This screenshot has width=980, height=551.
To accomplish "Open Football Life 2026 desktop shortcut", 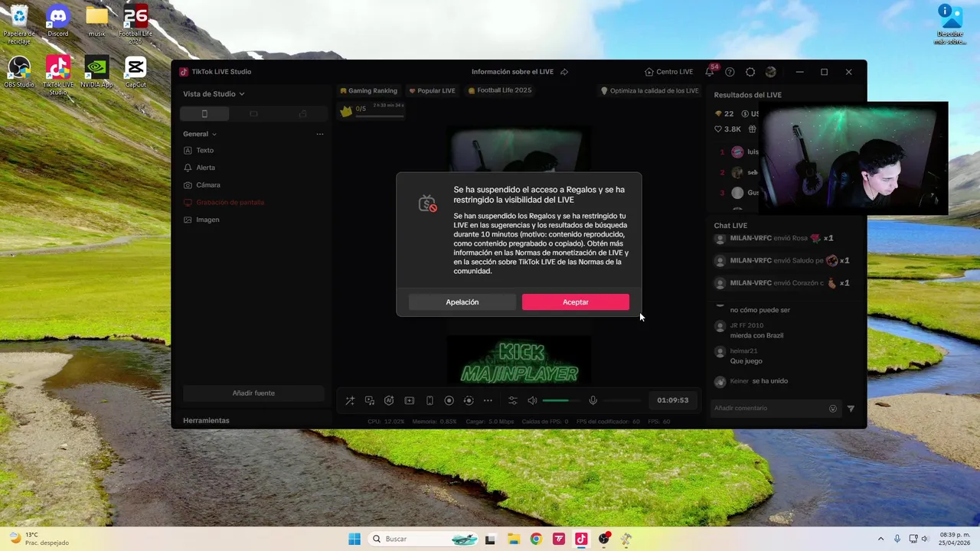I will [136, 24].
